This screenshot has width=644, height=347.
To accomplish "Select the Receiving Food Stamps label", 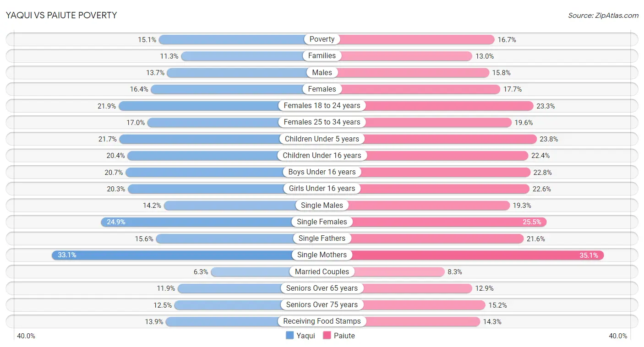I will point(322,321).
